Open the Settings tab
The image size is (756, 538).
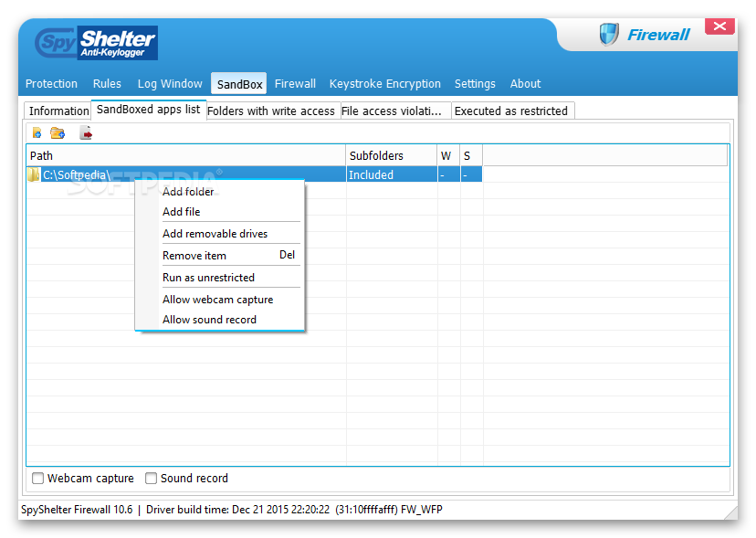(x=475, y=84)
